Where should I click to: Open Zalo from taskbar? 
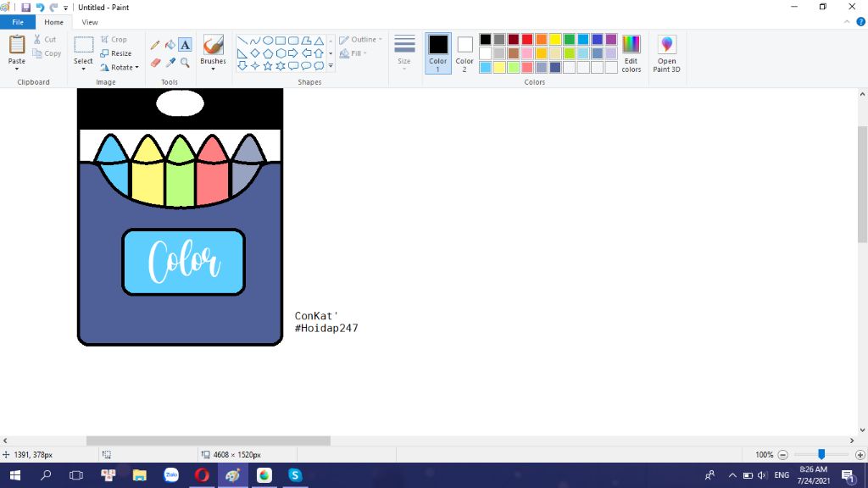coord(171,475)
